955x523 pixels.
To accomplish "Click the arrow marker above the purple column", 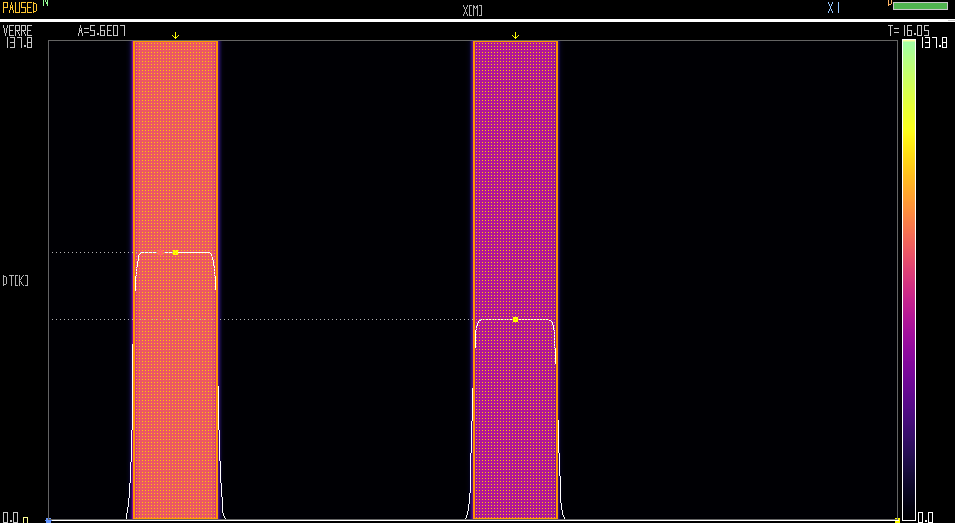I will [515, 35].
